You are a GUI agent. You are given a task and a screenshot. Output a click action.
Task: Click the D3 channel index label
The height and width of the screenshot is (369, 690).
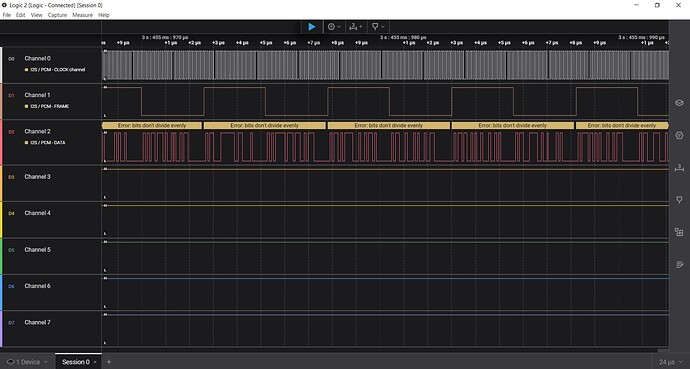click(x=11, y=177)
